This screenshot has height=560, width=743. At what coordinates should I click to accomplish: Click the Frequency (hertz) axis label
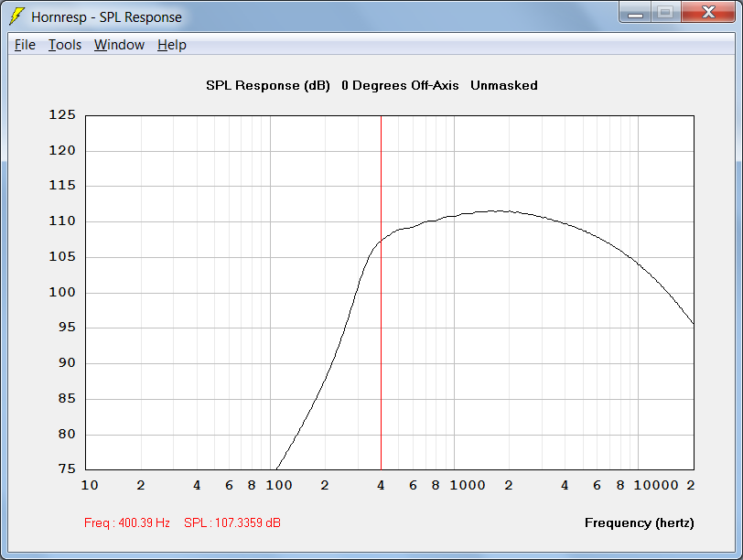click(x=640, y=522)
